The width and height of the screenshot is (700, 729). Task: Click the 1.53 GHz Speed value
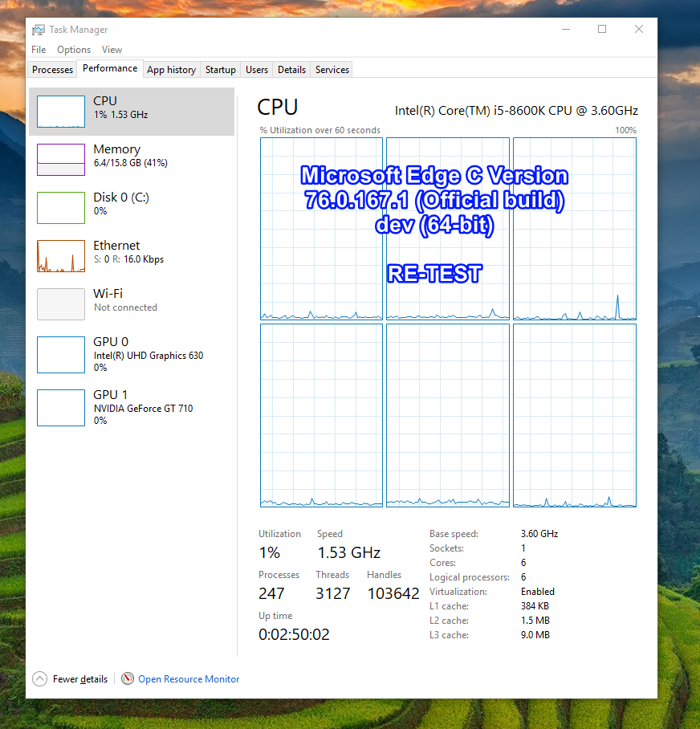coord(349,552)
